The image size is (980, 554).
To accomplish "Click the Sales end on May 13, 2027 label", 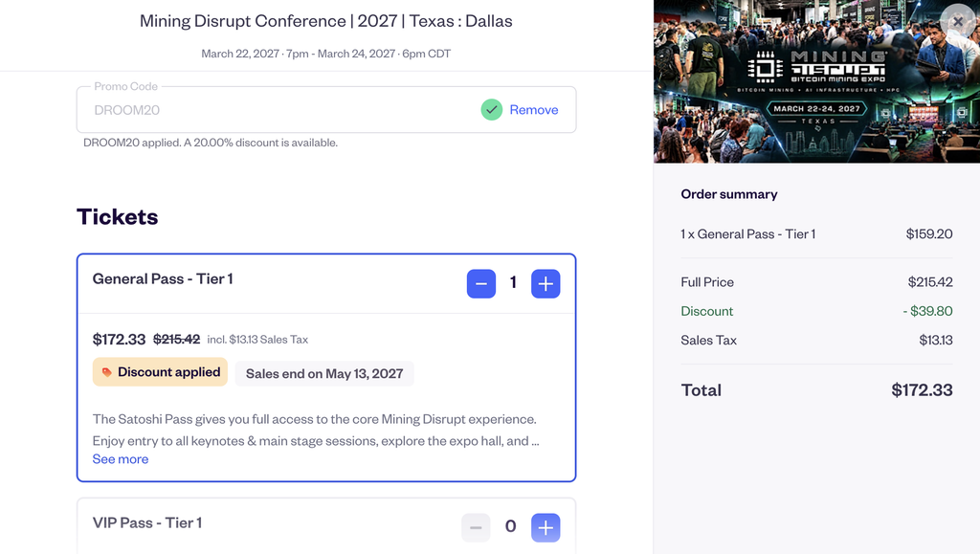I will pyautogui.click(x=324, y=373).
